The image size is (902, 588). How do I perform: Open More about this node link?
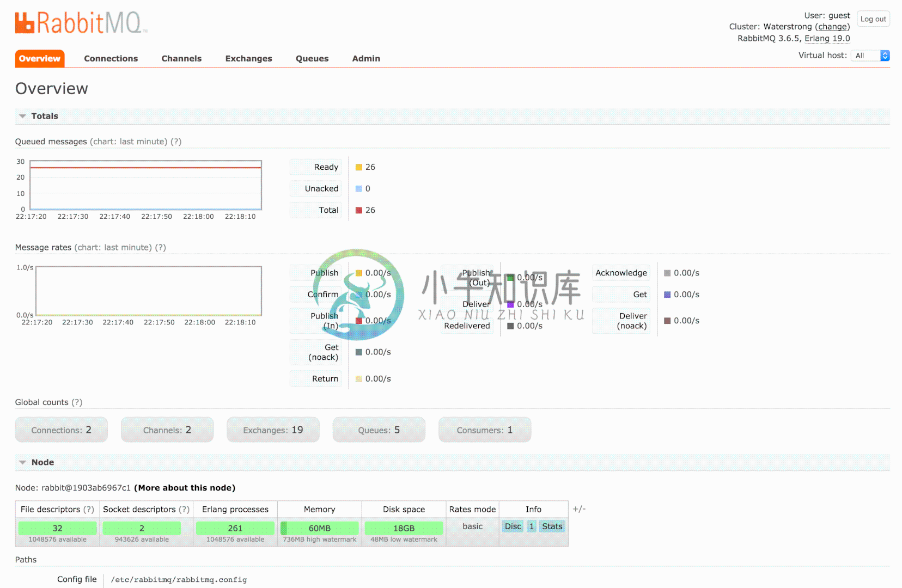point(185,488)
